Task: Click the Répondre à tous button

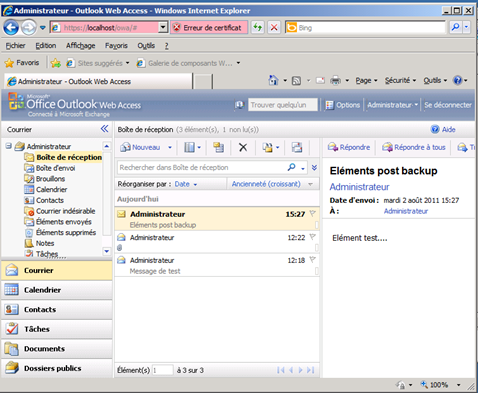Action: pyautogui.click(x=414, y=147)
